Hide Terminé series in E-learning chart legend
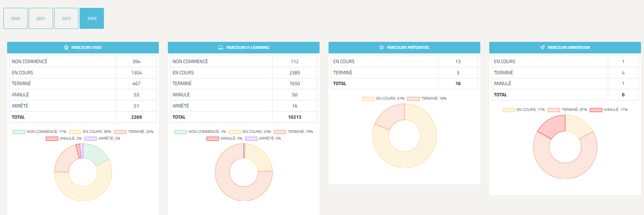This screenshot has width=644, height=215. point(293,132)
